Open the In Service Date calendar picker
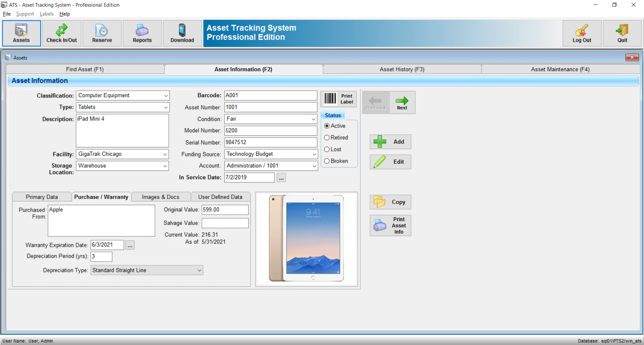This screenshot has width=644, height=345. pos(281,178)
